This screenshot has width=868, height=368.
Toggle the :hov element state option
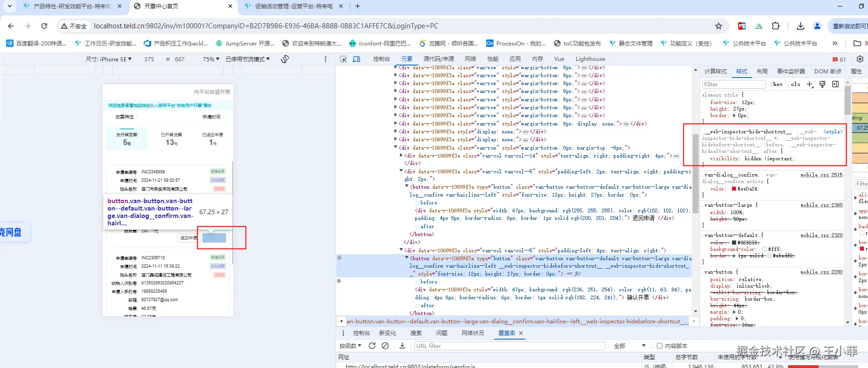[x=776, y=84]
